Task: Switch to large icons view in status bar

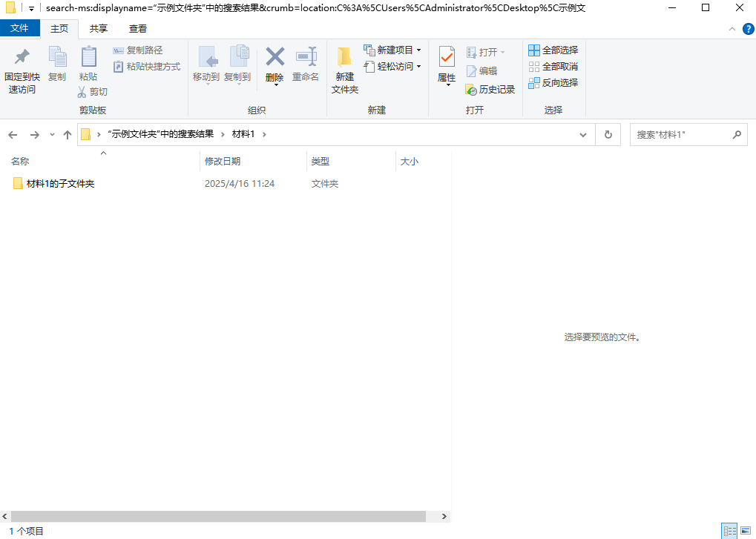Action: pyautogui.click(x=746, y=531)
